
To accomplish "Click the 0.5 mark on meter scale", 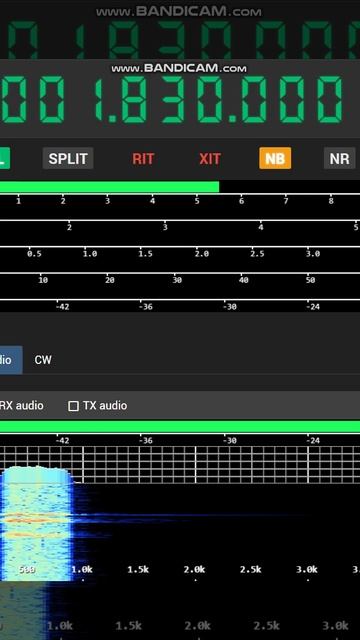I will [x=34, y=253].
